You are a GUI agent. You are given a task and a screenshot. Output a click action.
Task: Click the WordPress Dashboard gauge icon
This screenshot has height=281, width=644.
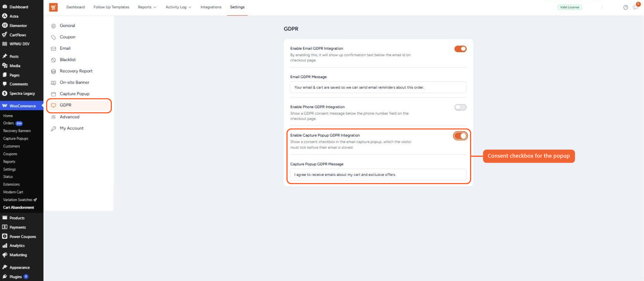5,7
